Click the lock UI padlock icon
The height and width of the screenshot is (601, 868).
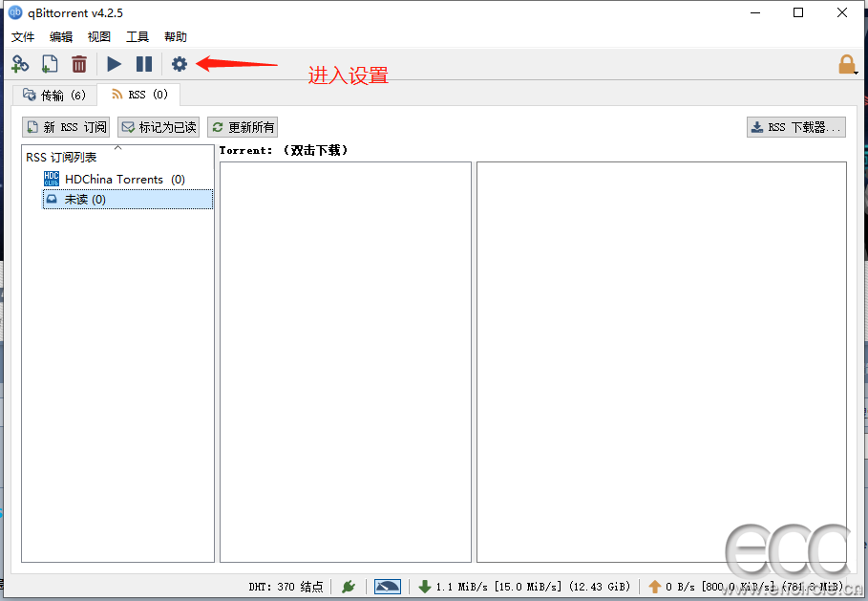coord(847,64)
